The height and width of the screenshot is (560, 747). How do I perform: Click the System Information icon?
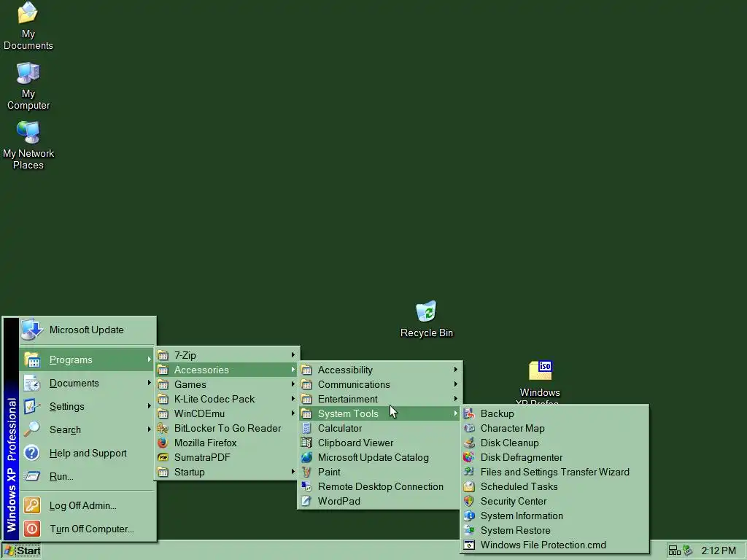(x=469, y=516)
